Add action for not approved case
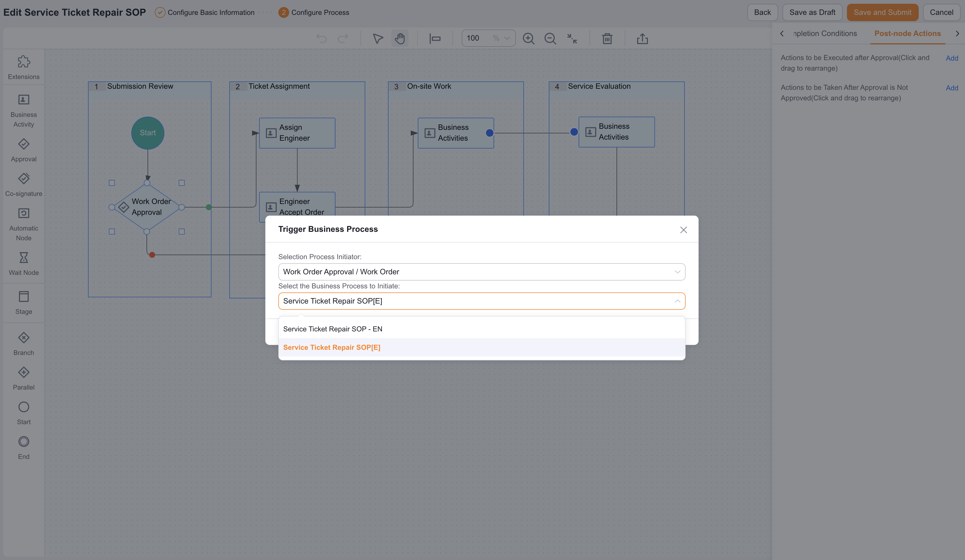This screenshot has width=965, height=560. click(952, 88)
